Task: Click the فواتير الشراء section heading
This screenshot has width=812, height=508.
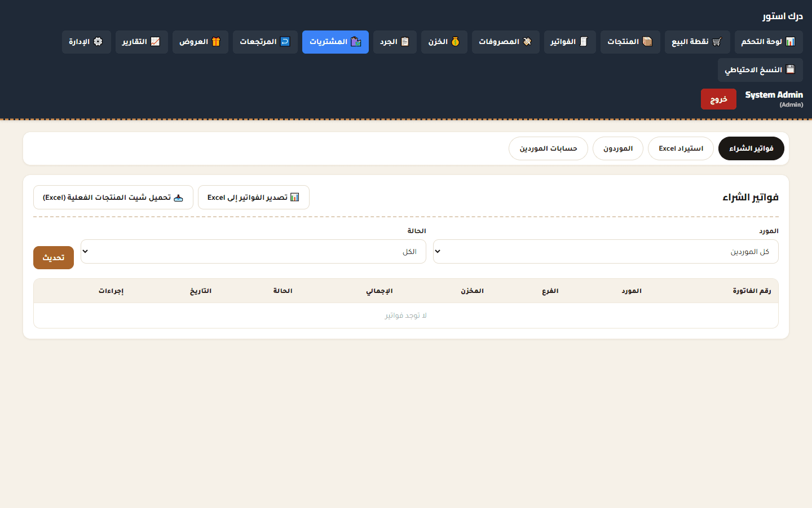Action: click(x=751, y=197)
